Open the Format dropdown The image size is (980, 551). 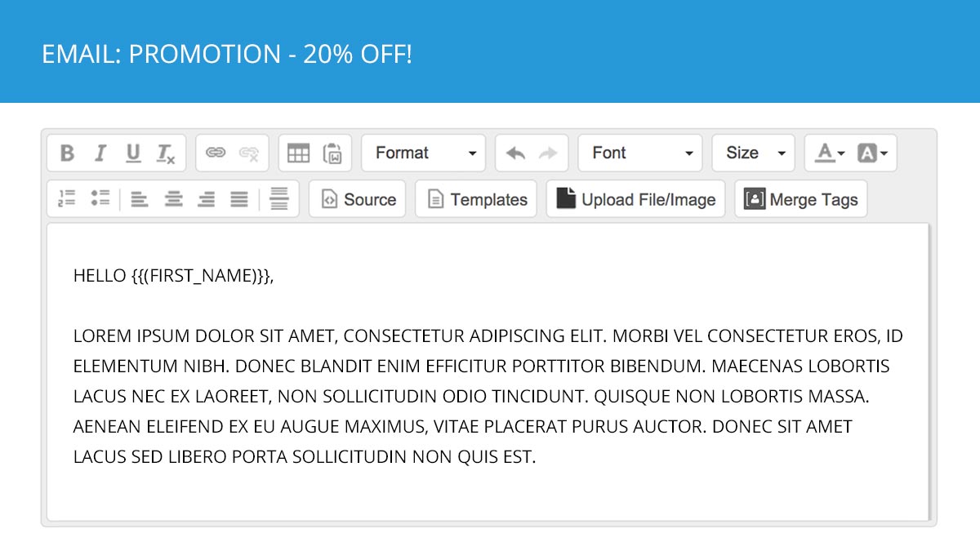pos(424,153)
